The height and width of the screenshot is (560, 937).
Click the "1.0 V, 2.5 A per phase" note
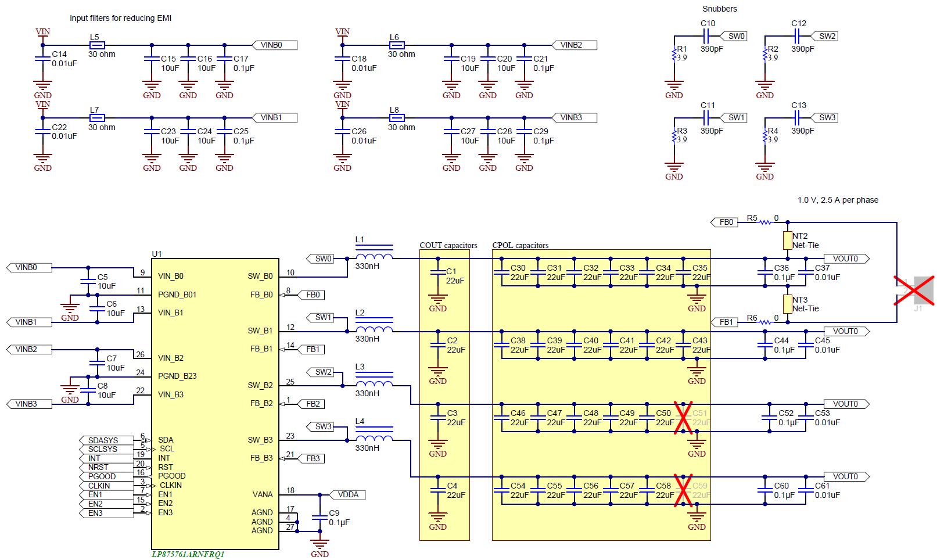click(838, 200)
